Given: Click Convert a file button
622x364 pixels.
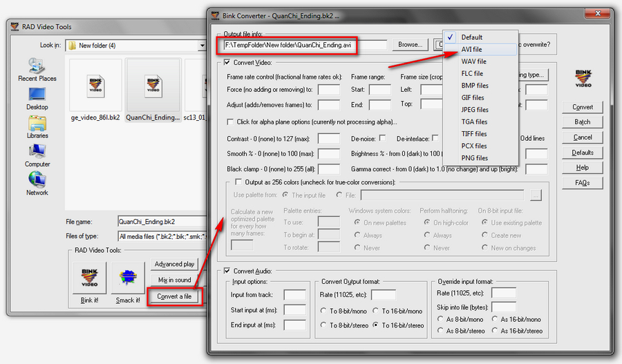Looking at the screenshot, I should click(x=175, y=296).
